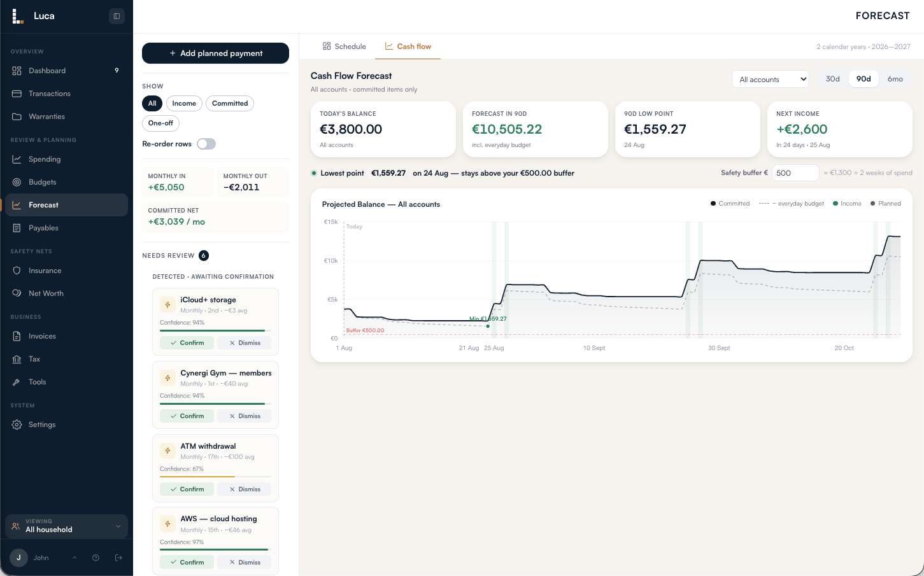
Task: Click the iCloud+ storage lightning icon
Action: 167,305
